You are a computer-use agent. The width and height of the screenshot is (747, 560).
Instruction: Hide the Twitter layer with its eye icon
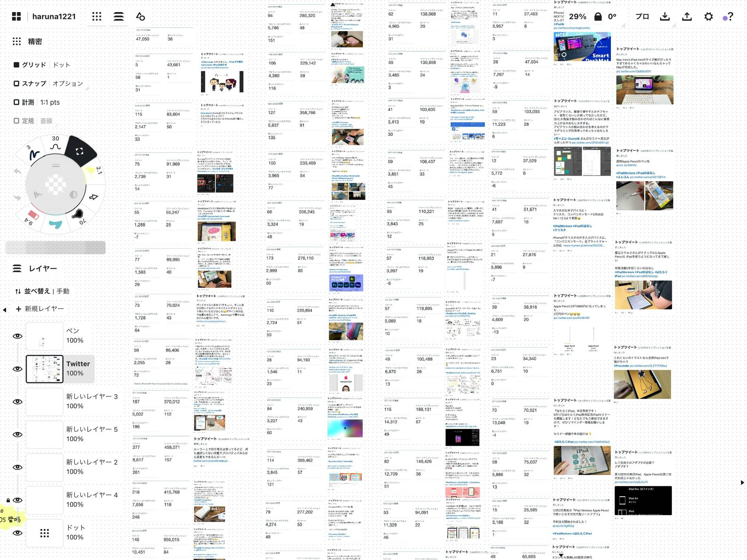tap(18, 369)
